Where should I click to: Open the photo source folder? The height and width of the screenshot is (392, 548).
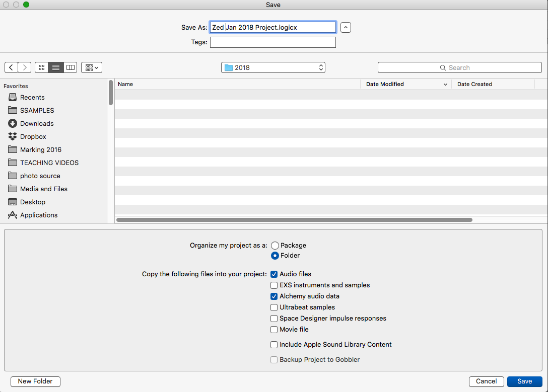[34, 176]
